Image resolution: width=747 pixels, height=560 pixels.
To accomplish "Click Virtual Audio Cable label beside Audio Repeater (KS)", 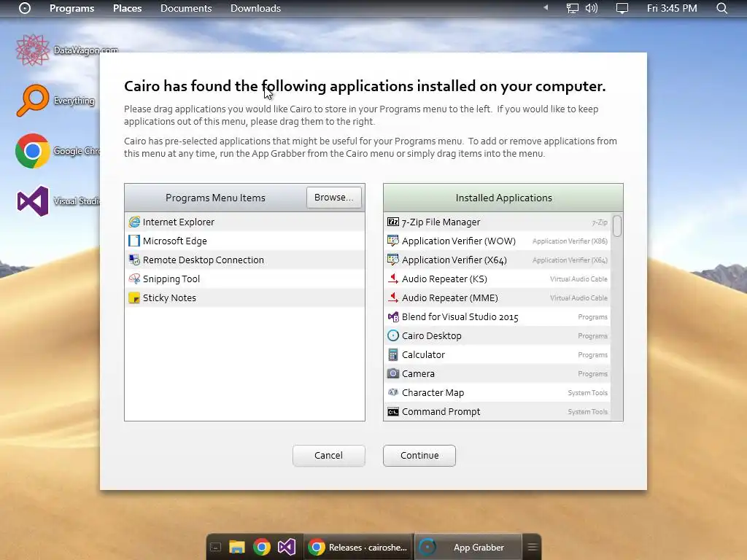I will tap(578, 279).
